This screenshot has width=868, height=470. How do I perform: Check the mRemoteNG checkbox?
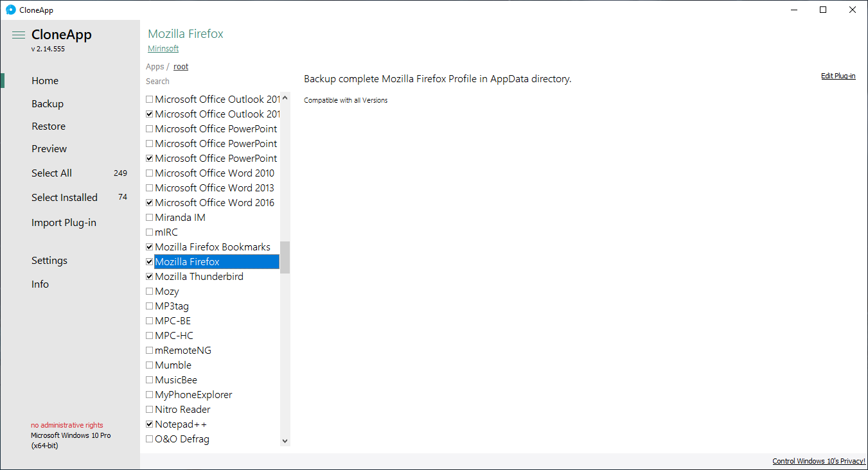pos(150,351)
